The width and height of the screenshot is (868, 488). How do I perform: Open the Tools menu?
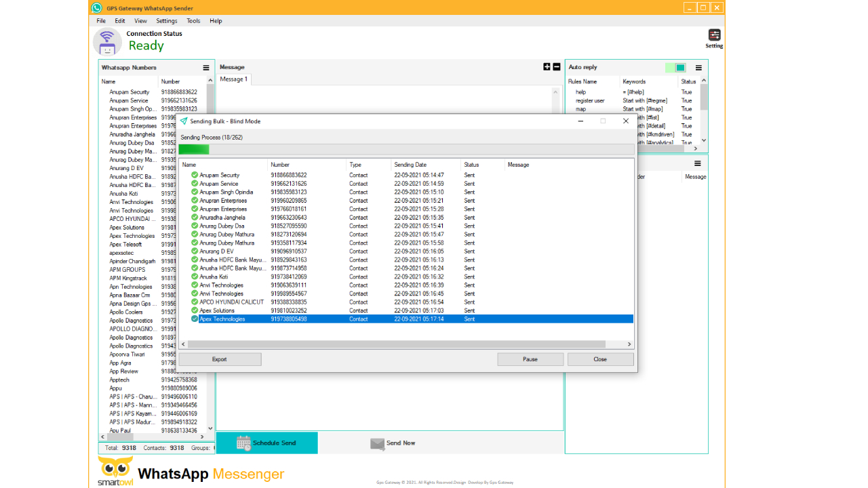(193, 21)
